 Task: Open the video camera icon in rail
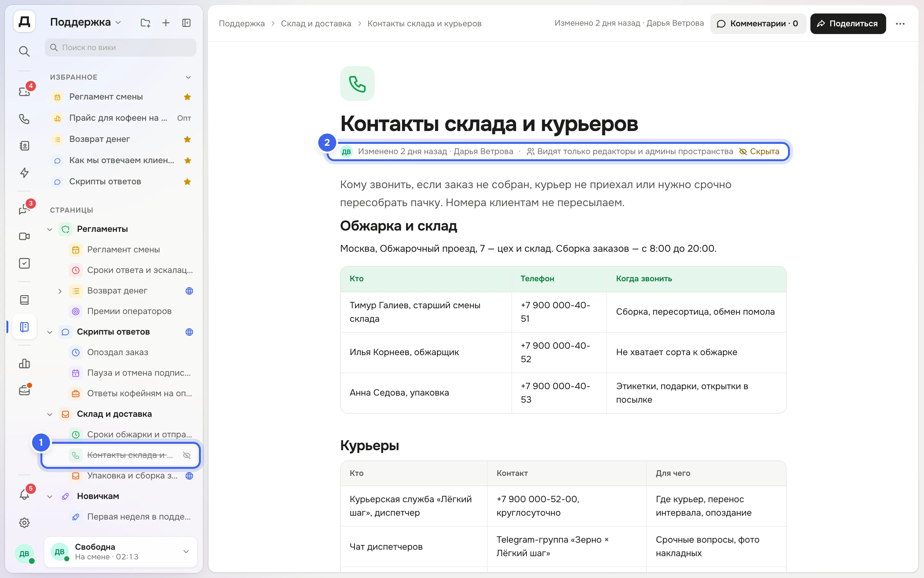[x=24, y=236]
